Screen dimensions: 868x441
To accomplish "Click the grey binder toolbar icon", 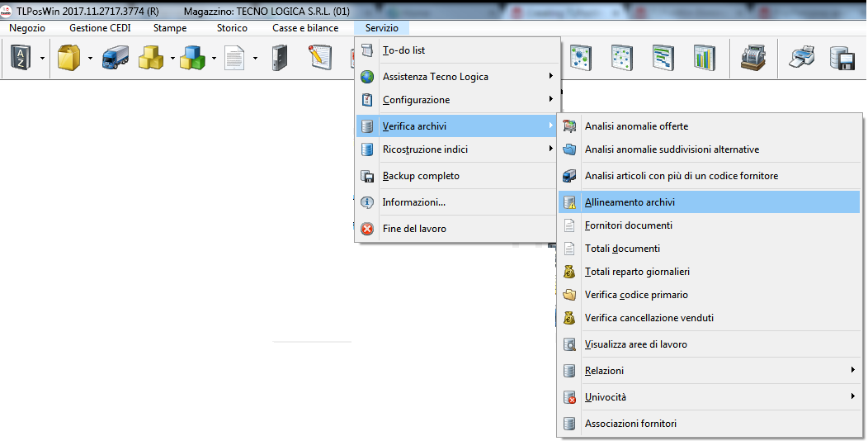I will pos(279,58).
